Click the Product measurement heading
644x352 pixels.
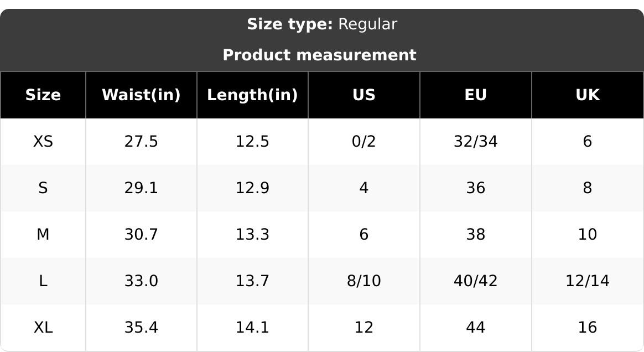[x=320, y=55]
